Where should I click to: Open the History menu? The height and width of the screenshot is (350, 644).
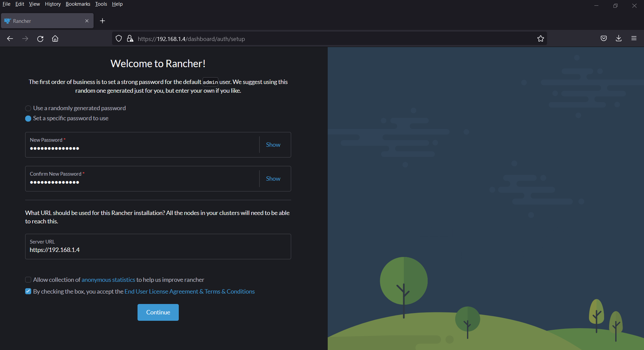pos(53,4)
